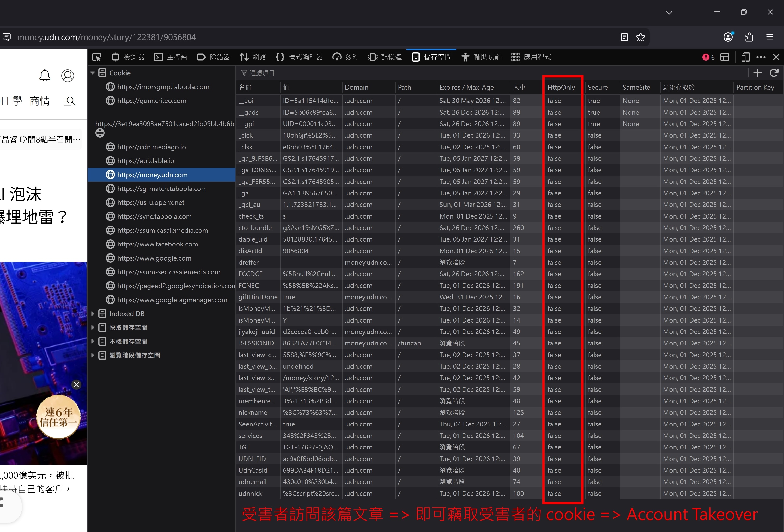
Task: Expand the 瀏覽階段儲存空間 session storage section
Action: (93, 355)
